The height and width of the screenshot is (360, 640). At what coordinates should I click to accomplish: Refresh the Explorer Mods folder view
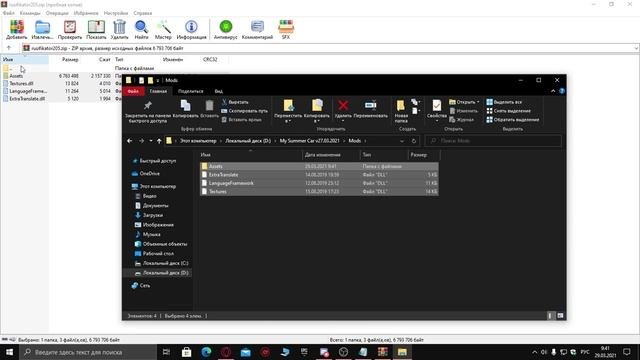[413, 141]
